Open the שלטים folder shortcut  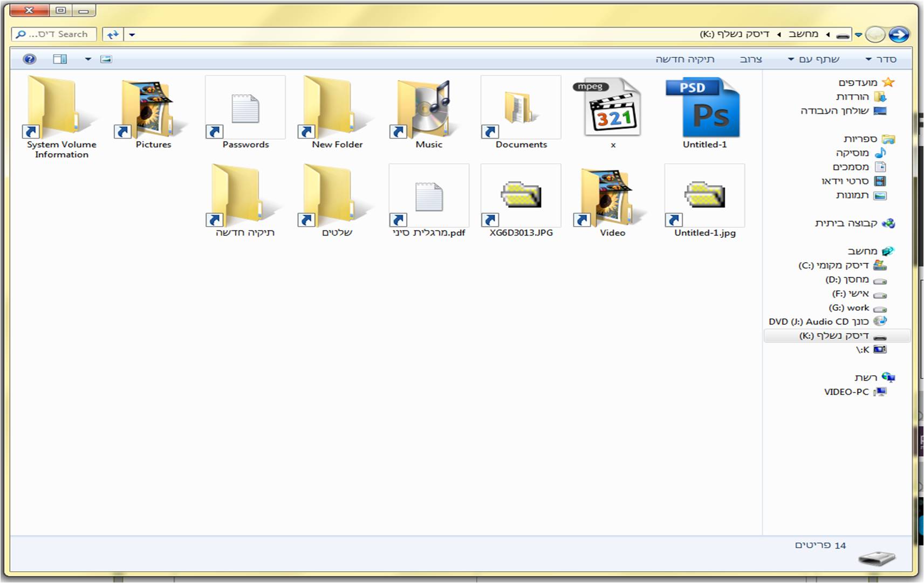337,201
